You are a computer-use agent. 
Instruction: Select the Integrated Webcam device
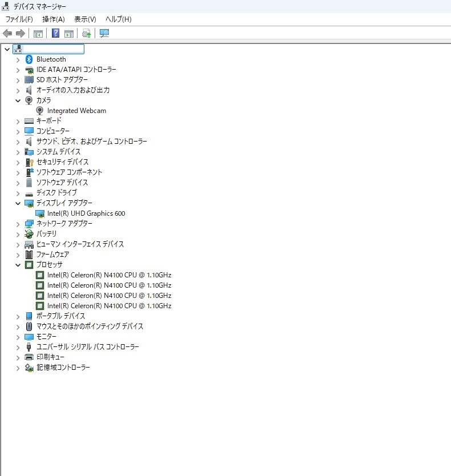click(x=77, y=111)
